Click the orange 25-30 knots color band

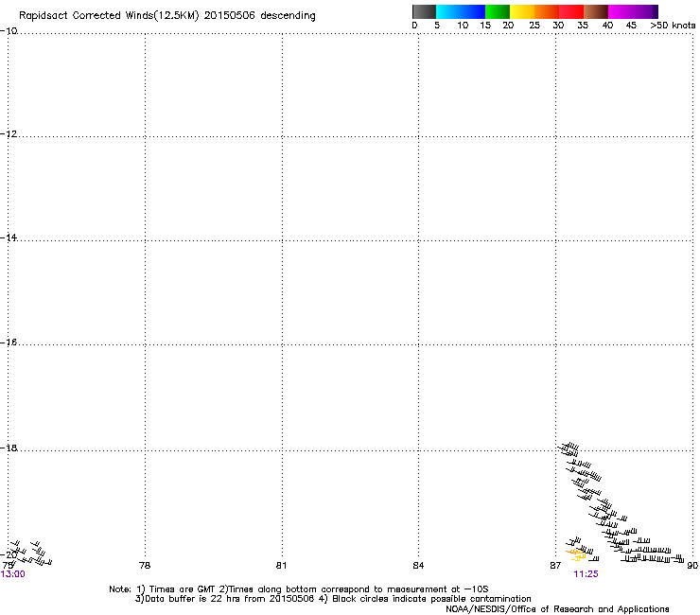pos(547,11)
